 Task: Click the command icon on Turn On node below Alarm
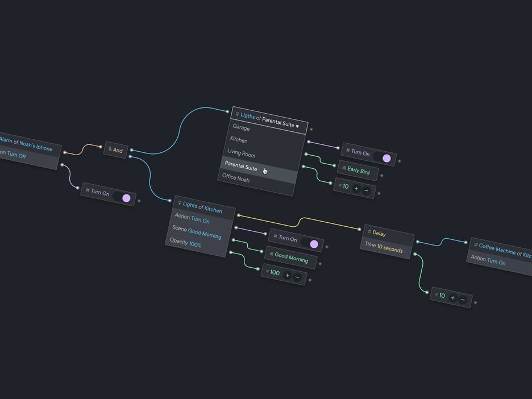(x=88, y=190)
